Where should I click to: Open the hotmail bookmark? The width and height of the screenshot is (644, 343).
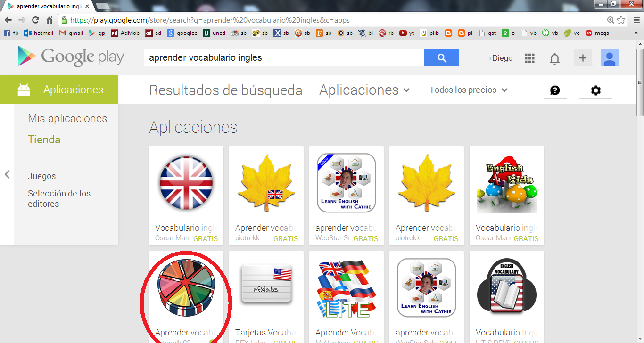pos(39,33)
